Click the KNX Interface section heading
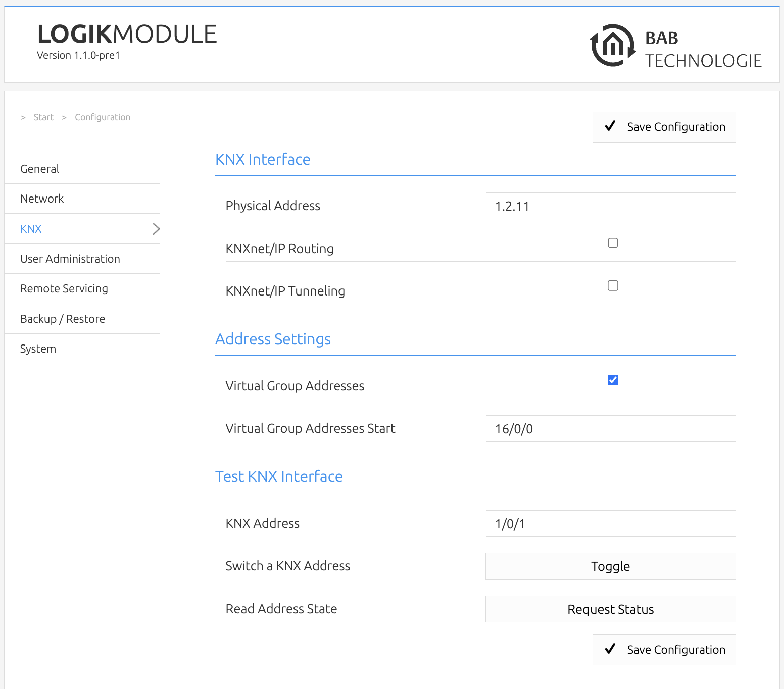784x689 pixels. pos(263,160)
